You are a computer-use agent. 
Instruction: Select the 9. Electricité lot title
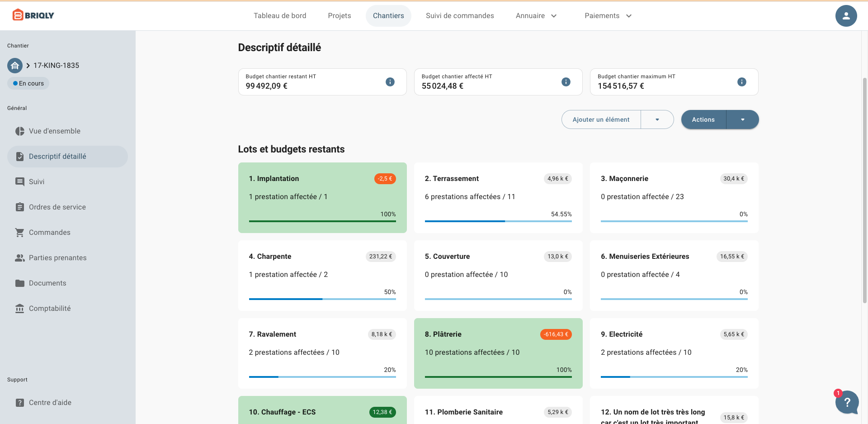click(622, 334)
